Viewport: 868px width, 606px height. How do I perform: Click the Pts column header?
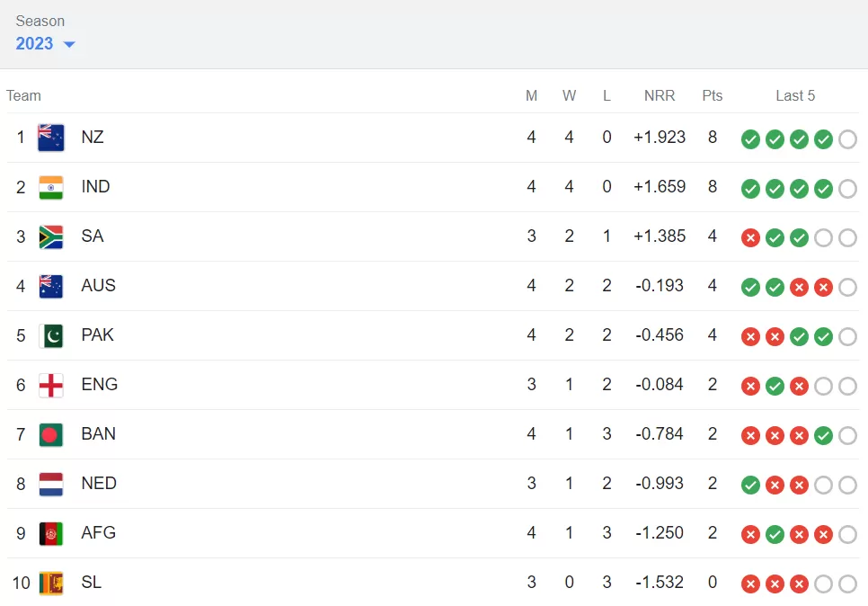click(713, 95)
